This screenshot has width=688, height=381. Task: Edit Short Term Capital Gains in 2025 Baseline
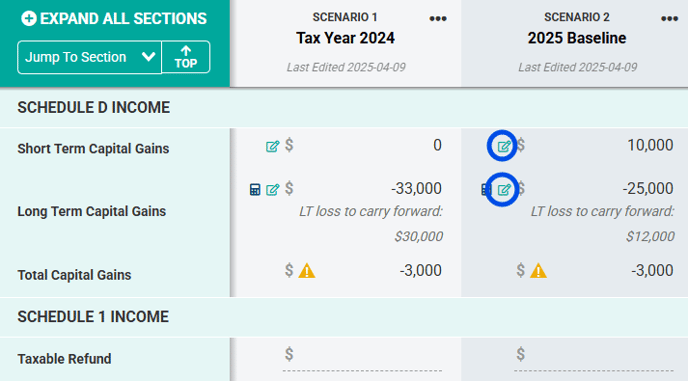coord(504,146)
